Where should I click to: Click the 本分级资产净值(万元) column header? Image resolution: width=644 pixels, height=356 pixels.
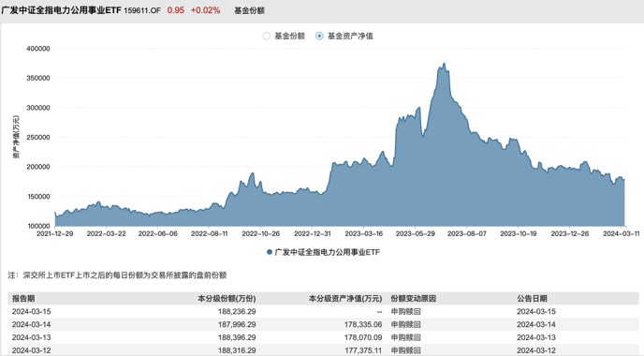[x=345, y=299]
